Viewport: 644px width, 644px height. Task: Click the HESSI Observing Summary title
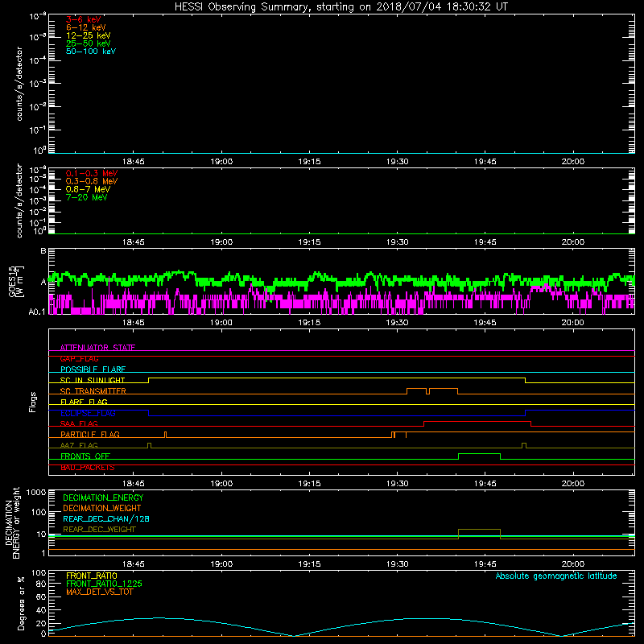point(341,7)
